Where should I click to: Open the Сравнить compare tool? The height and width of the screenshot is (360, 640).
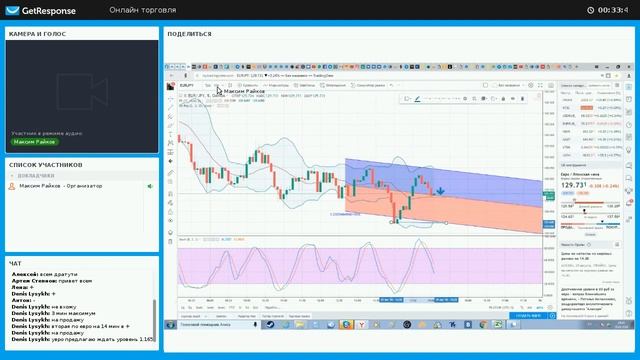248,85
